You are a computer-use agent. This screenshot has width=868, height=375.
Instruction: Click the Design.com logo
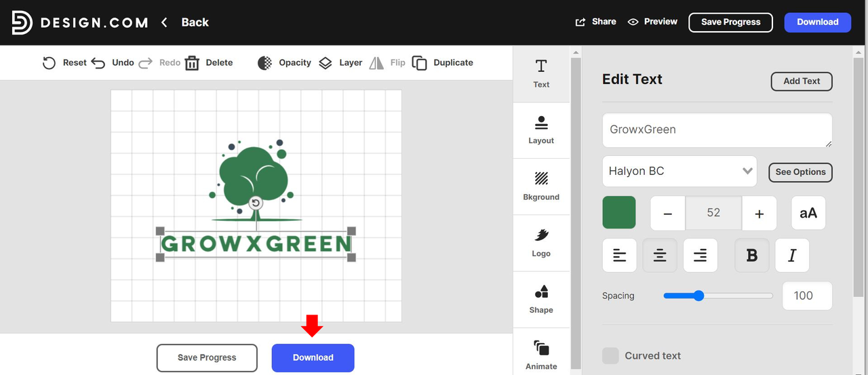[79, 22]
